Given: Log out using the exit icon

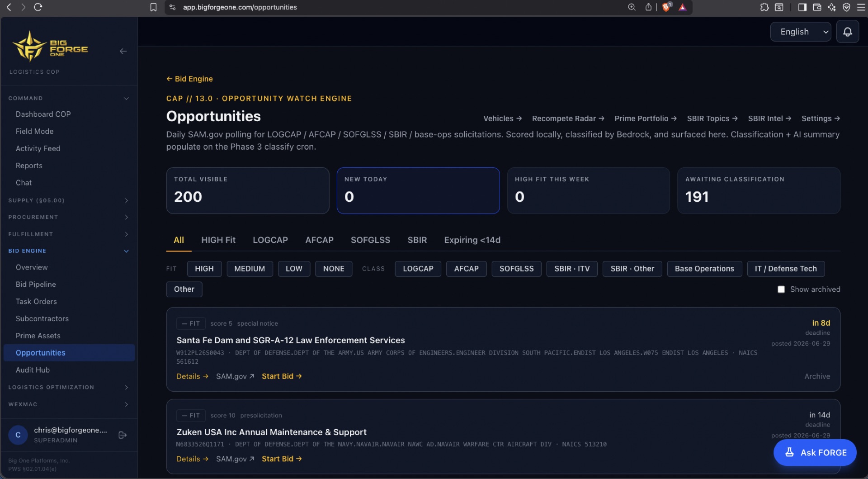Looking at the screenshot, I should 123,435.
